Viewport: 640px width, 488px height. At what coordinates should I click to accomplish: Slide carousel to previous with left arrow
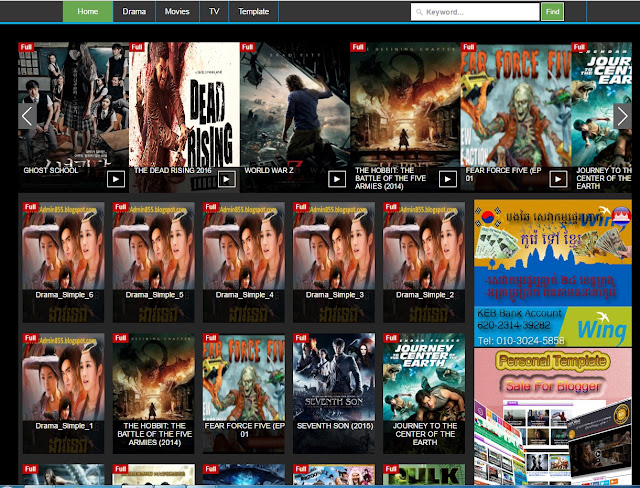tap(27, 116)
